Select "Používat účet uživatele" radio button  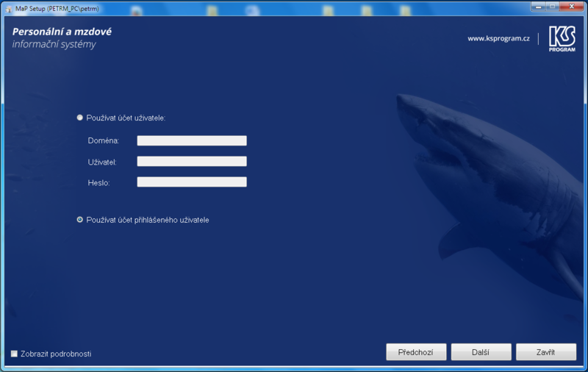(80, 118)
